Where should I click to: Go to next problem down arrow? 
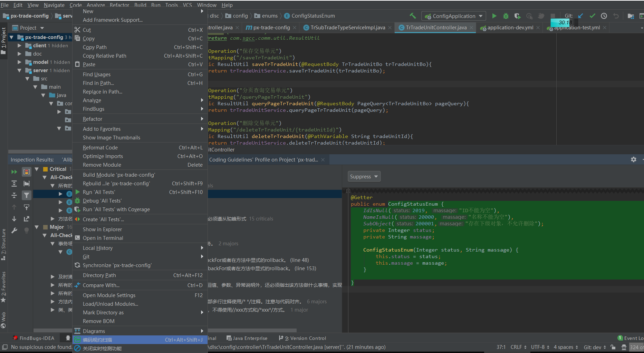coord(14,219)
